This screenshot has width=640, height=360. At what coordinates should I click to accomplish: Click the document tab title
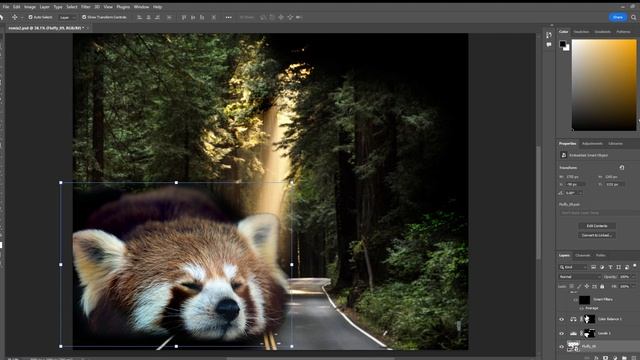pos(46,28)
